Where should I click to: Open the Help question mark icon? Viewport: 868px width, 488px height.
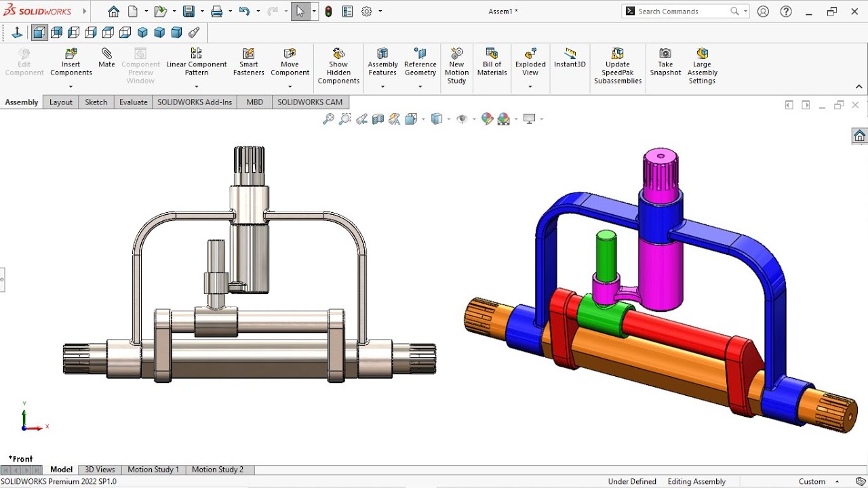[x=786, y=12]
